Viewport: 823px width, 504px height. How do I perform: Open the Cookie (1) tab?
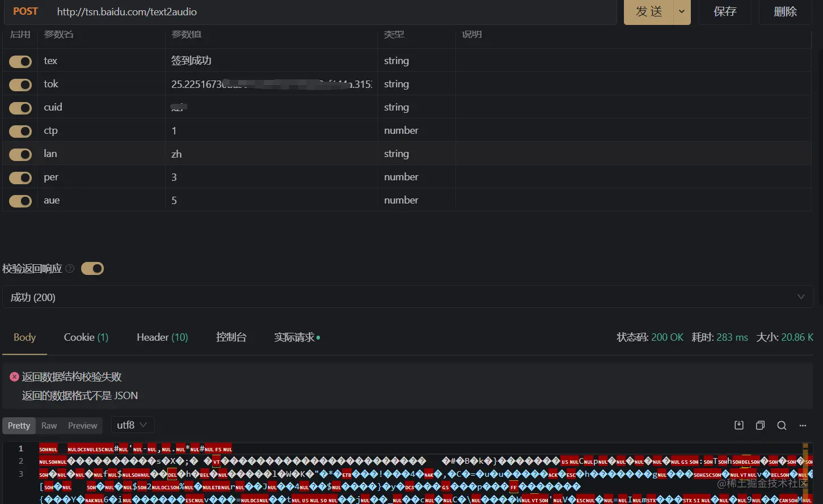click(x=86, y=337)
